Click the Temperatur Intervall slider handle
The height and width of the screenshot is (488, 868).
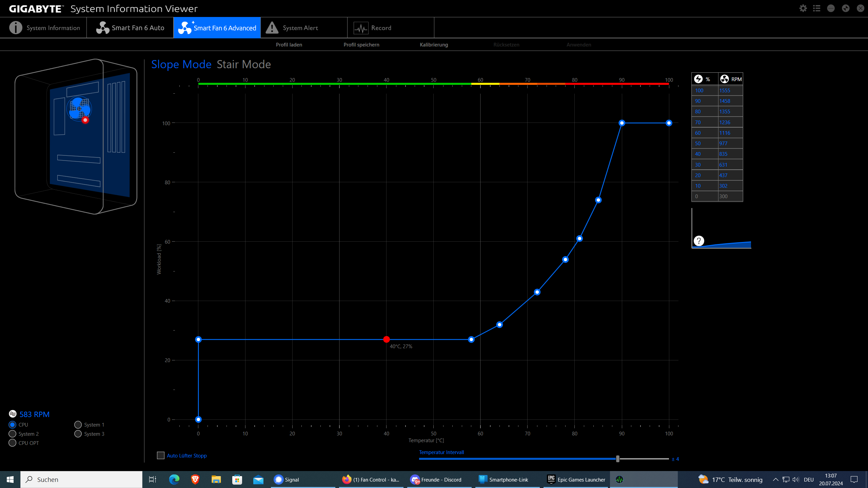618,459
